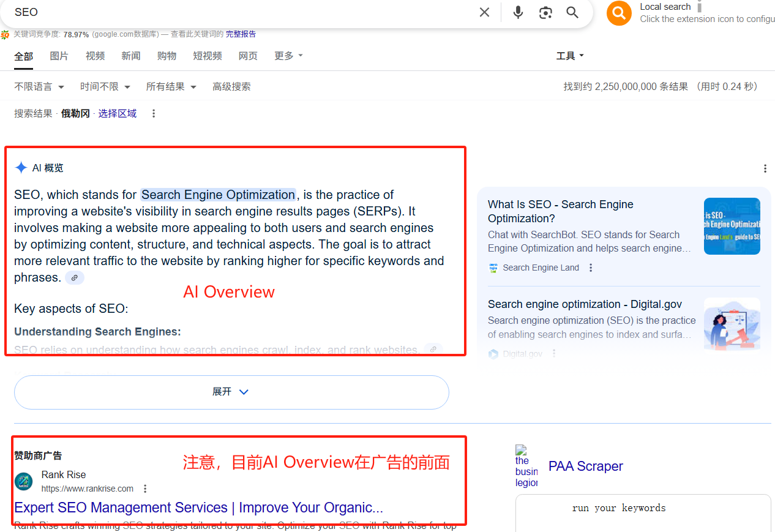Click the 'Understanding Search Engines:' heading
775x532 pixels.
[x=97, y=332]
